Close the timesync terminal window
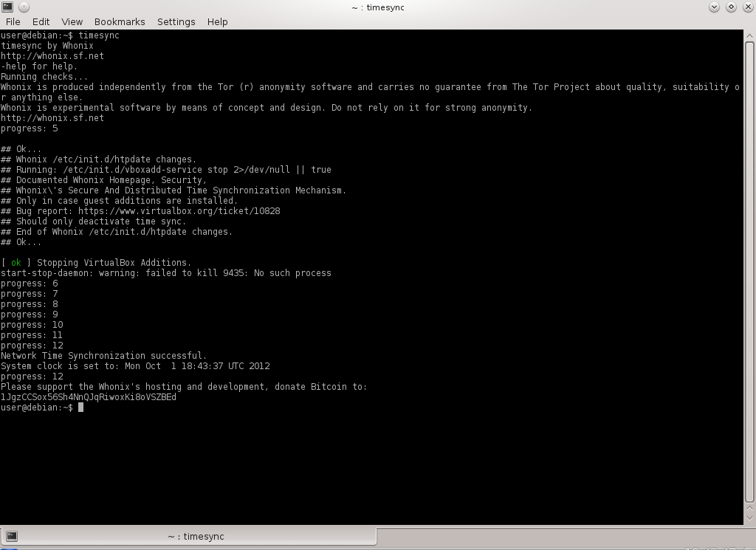This screenshot has height=550, width=756. (747, 7)
